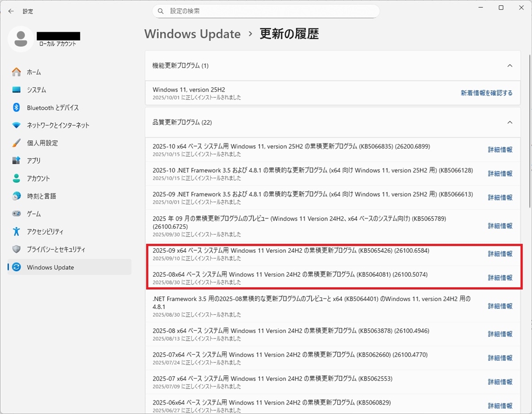
Task: Open 詳細情報 for KB5060829 update
Action: 500,406
